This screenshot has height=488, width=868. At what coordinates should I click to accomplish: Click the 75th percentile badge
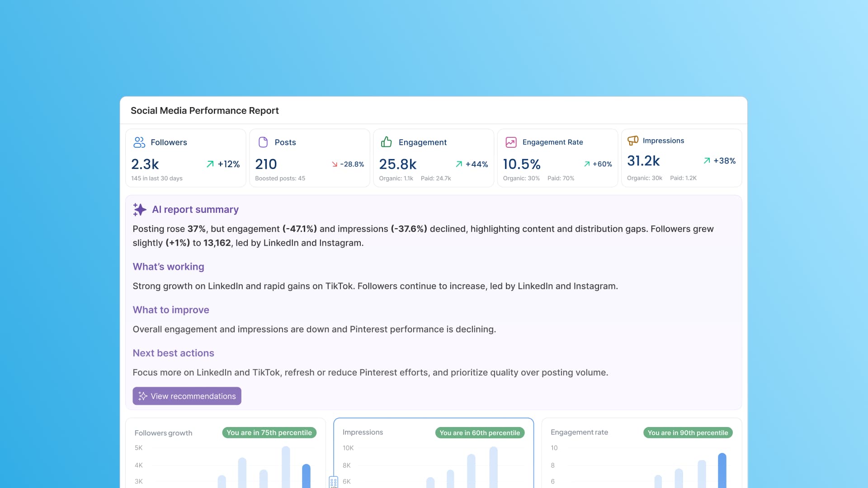click(269, 432)
